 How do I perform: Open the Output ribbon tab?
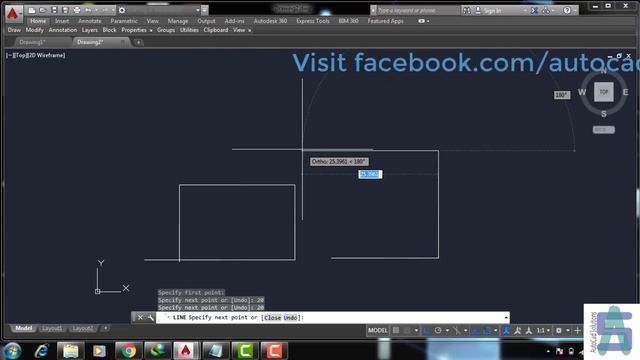coord(206,21)
